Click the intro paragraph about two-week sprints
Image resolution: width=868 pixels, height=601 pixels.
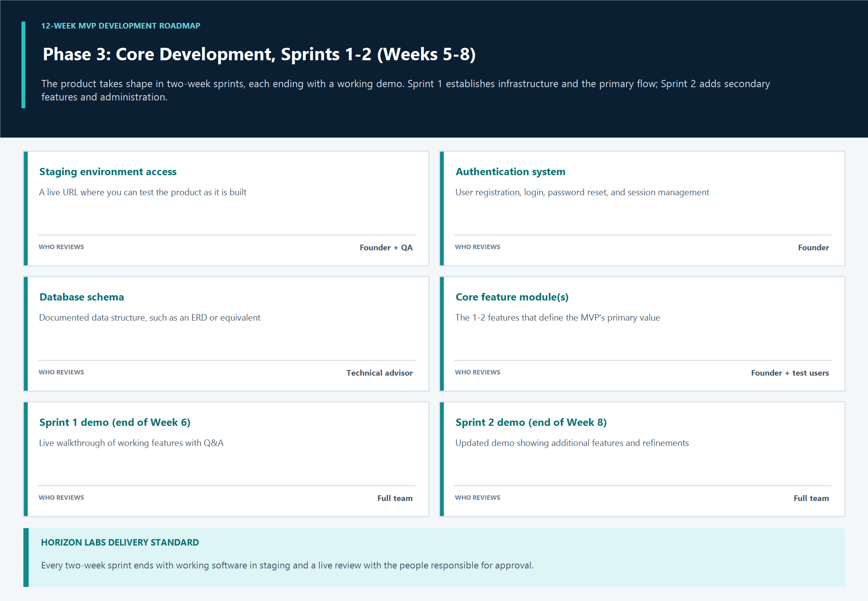(x=405, y=90)
